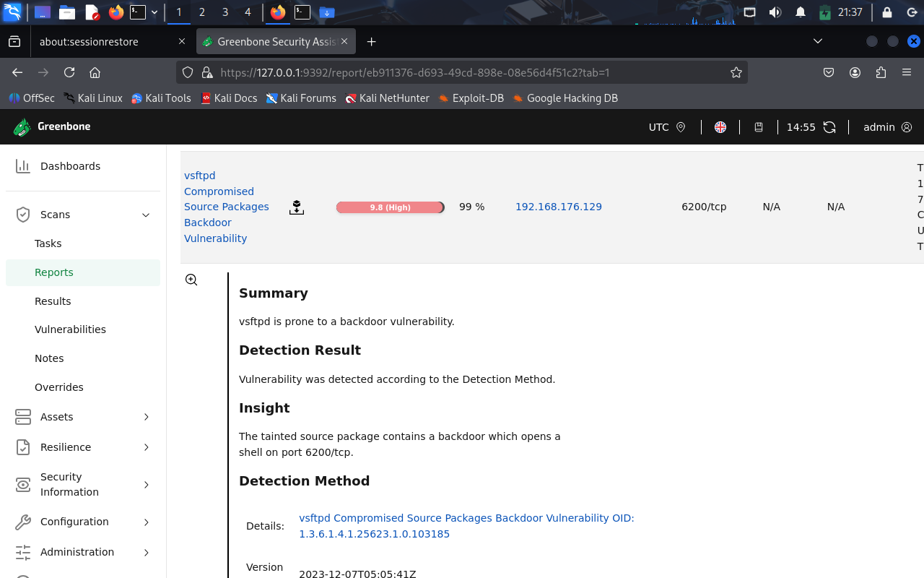Open the user manual book icon

coord(759,127)
